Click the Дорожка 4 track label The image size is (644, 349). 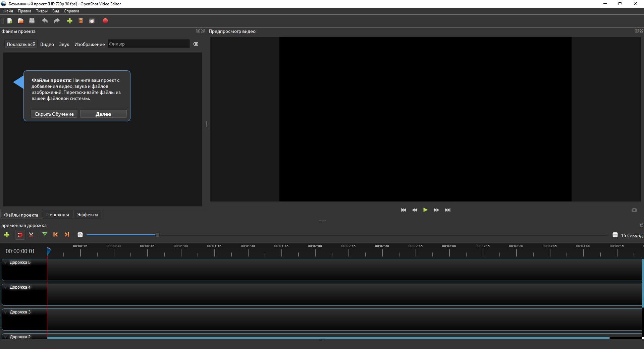click(x=20, y=287)
